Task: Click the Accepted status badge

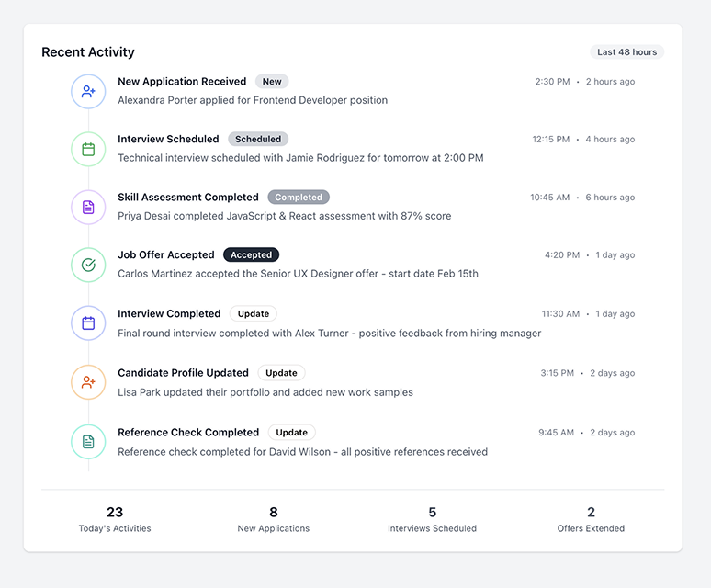Action: [251, 254]
